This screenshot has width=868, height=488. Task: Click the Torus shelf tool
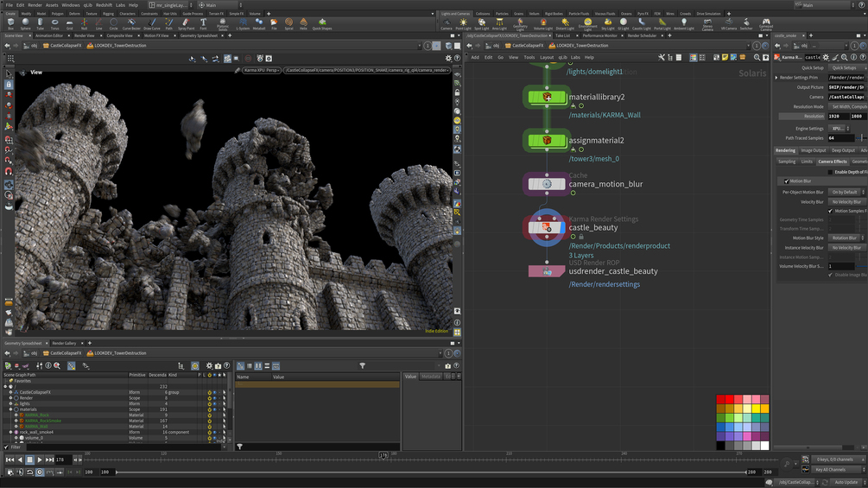[55, 23]
